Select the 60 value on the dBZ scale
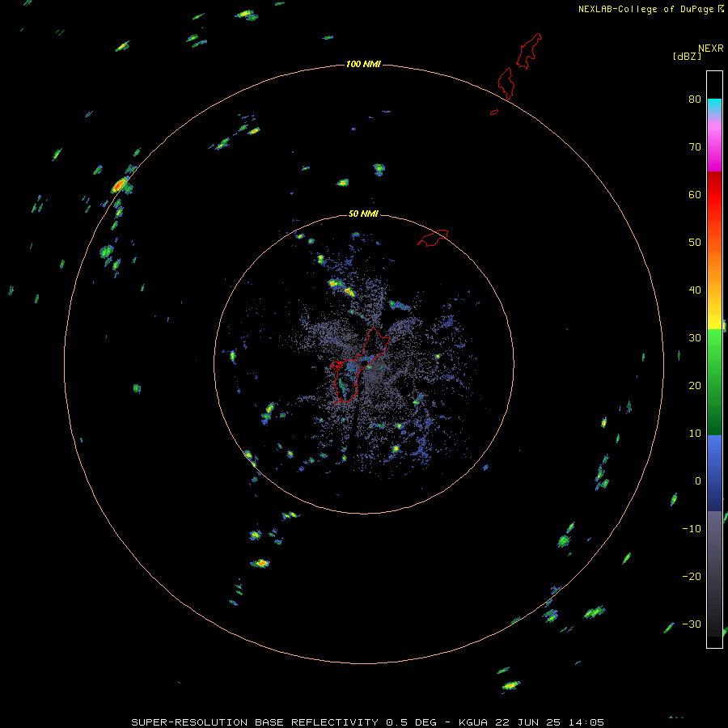 click(x=695, y=194)
